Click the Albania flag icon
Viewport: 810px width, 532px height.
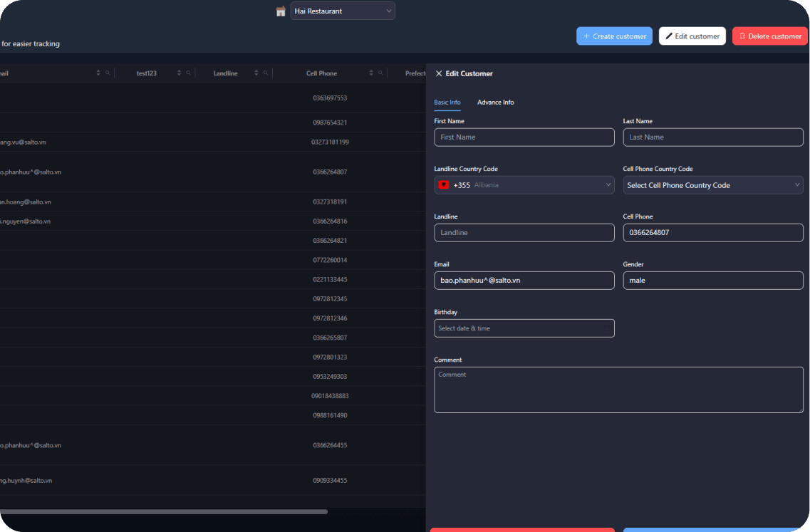pos(444,185)
